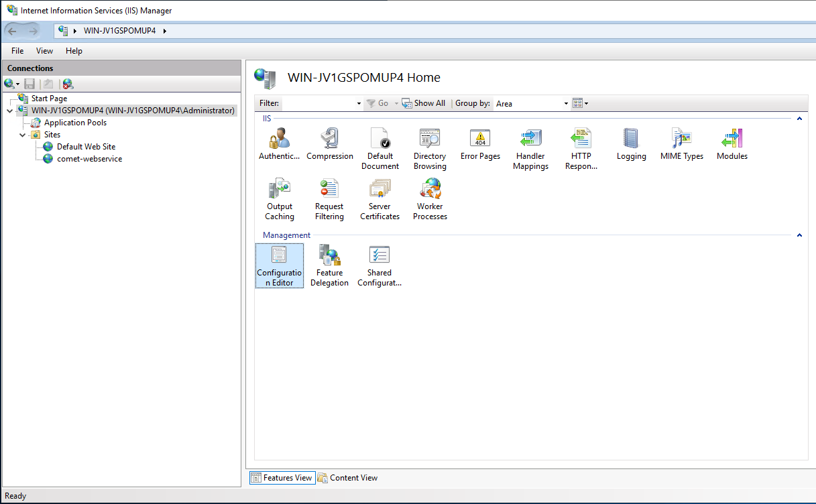Open the MIME Types feature
The width and height of the screenshot is (816, 504).
[681, 144]
